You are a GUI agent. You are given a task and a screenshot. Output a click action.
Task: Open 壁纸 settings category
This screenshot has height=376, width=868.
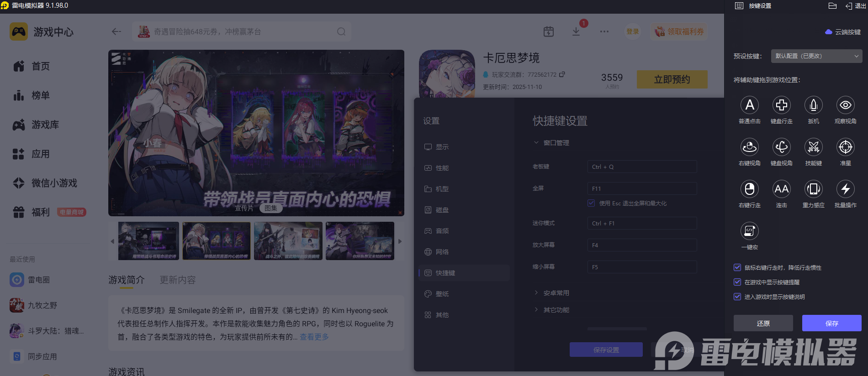(x=464, y=294)
